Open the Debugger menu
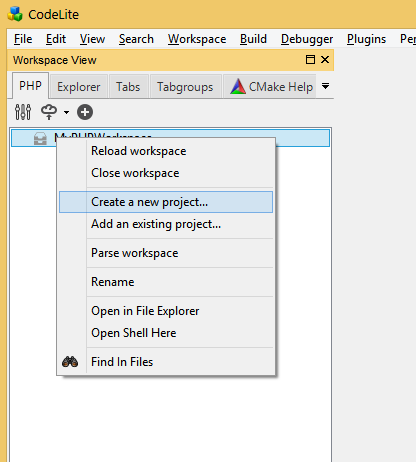Image resolution: width=416 pixels, height=462 pixels. pos(307,39)
